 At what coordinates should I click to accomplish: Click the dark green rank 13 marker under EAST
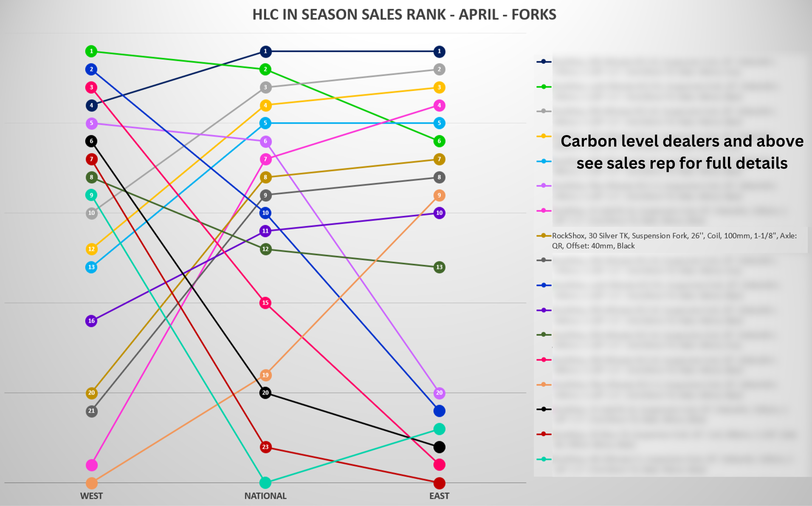439,267
